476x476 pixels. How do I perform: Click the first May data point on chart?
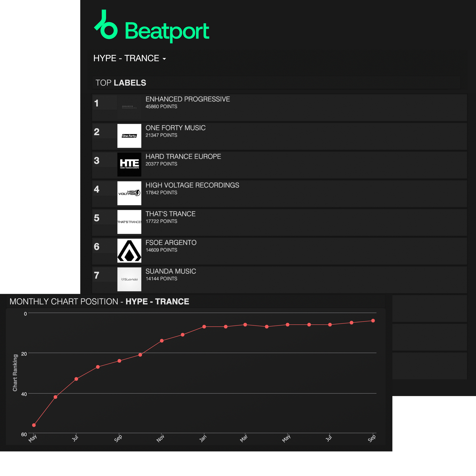[x=34, y=425]
